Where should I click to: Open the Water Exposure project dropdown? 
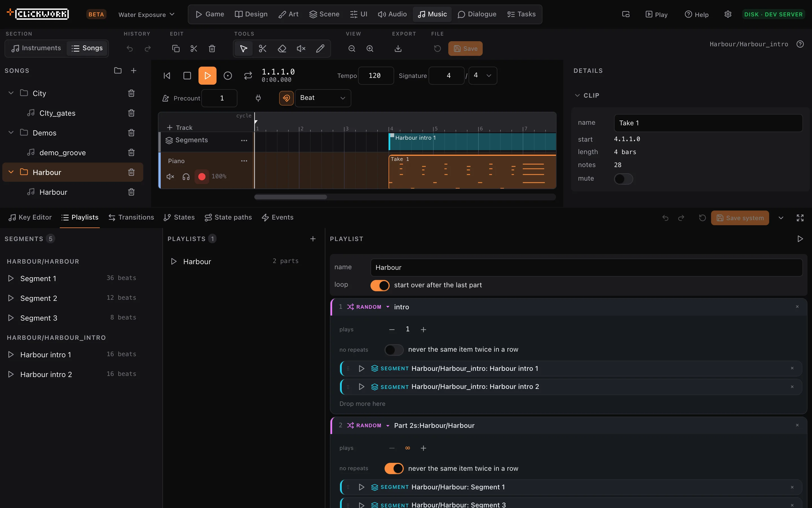click(x=146, y=14)
